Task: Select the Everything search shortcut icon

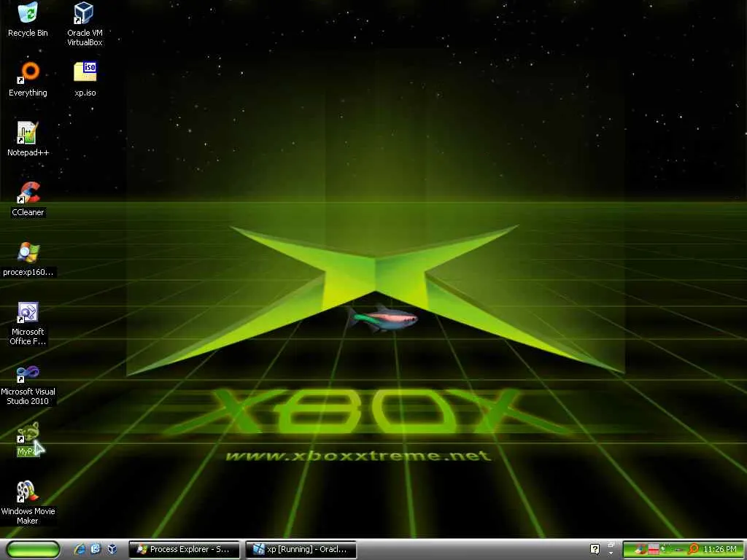Action: (x=28, y=79)
